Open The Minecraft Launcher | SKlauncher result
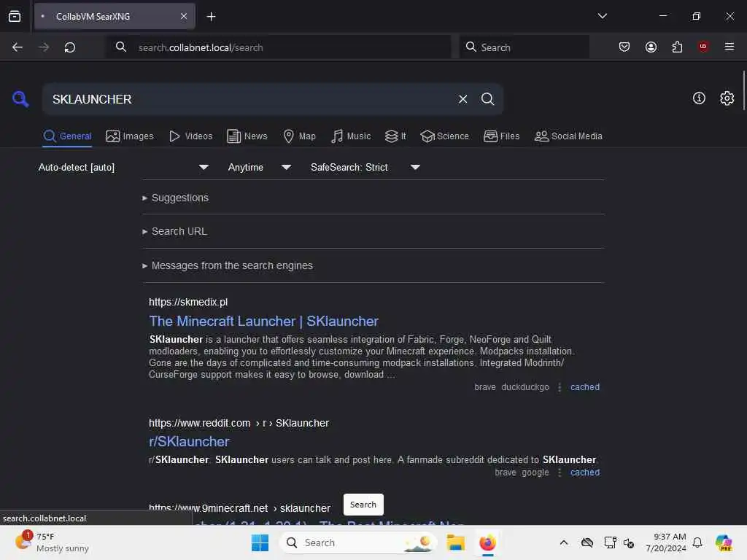 [x=263, y=321]
